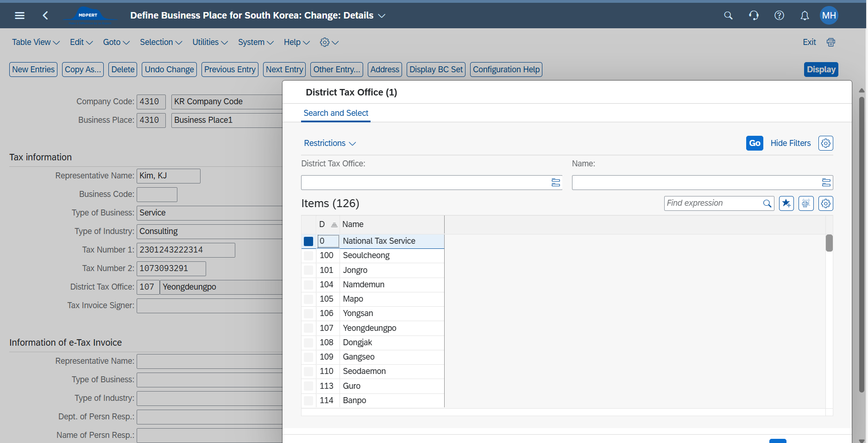Screen dimensions: 868x443
Task: Click Exit in the menu bar
Action: [809, 42]
